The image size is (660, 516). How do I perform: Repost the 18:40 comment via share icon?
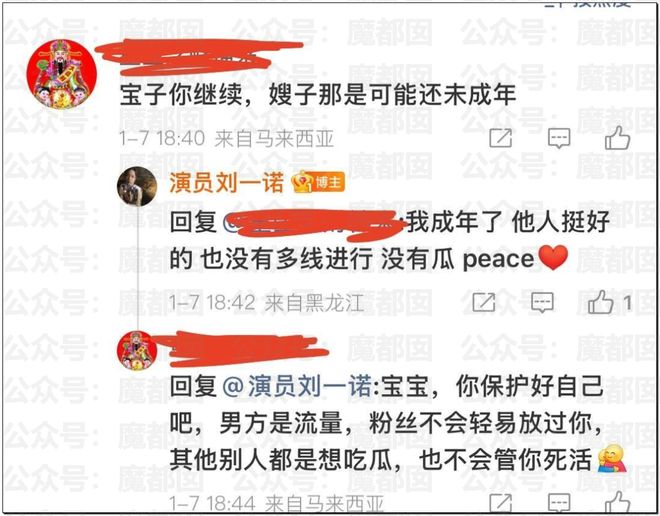pyautogui.click(x=501, y=138)
